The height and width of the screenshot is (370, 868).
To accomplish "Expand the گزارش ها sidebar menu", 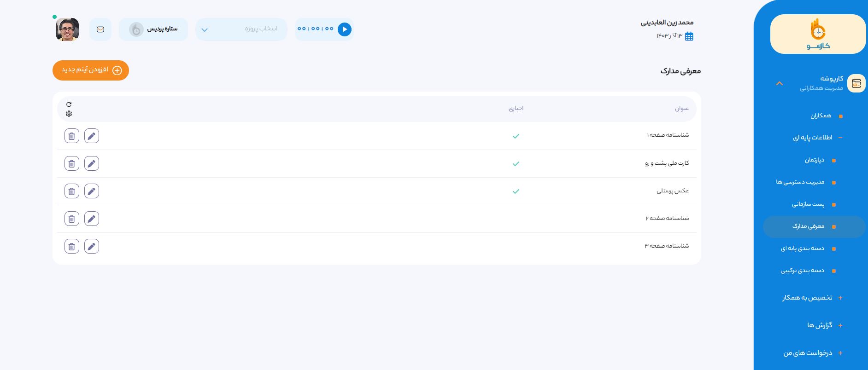I will [820, 325].
